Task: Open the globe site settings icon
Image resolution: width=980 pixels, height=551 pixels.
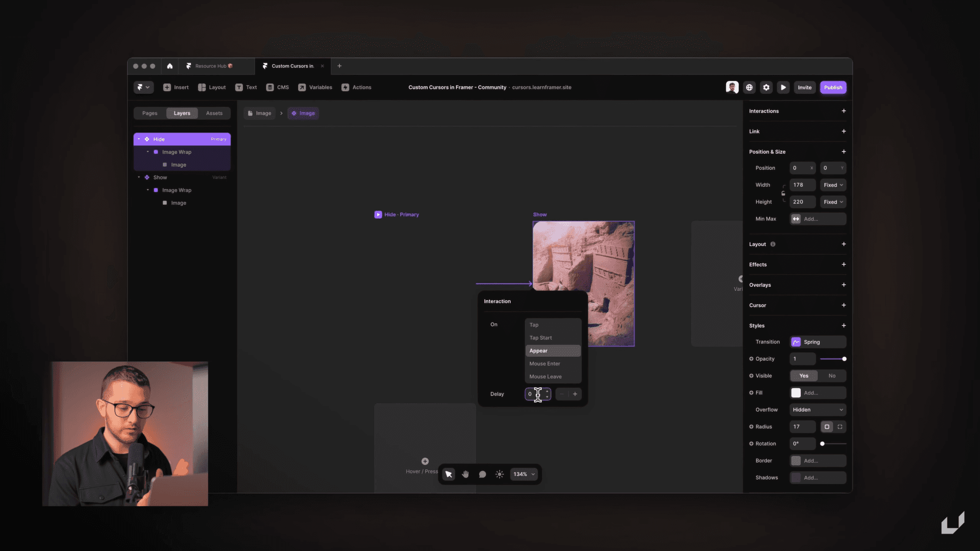Action: pyautogui.click(x=749, y=87)
